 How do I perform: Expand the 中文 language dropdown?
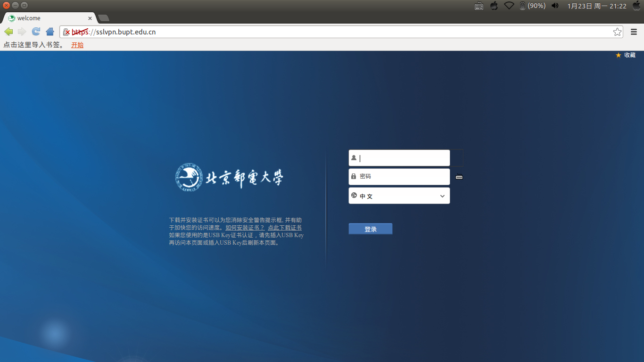[399, 196]
